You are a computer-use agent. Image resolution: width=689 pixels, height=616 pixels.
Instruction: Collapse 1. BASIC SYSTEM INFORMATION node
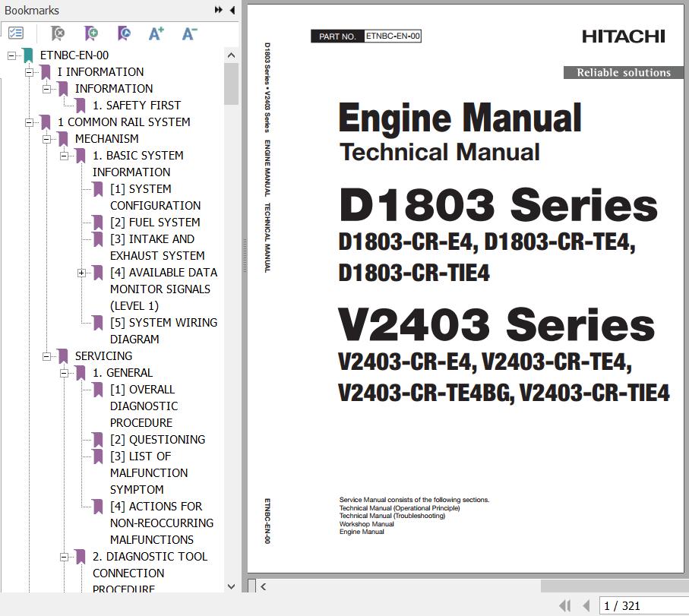[x=64, y=156]
